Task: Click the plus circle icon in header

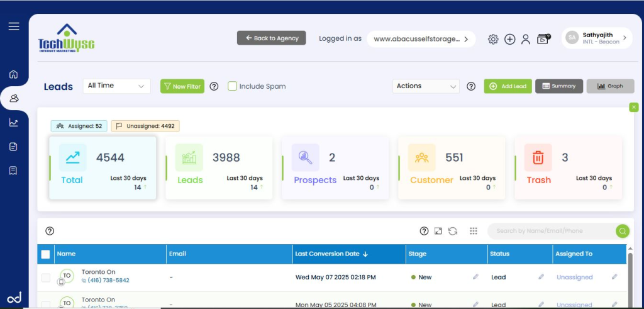Action: (x=509, y=39)
